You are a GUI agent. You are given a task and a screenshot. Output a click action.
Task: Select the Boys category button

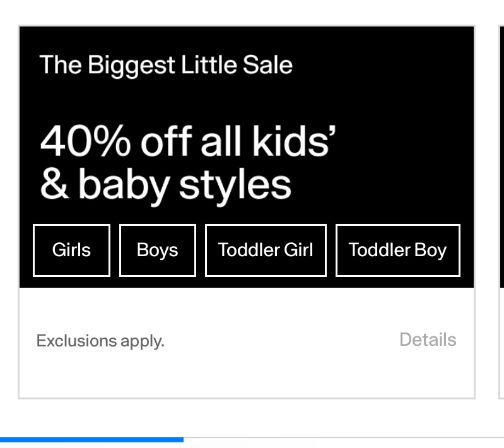[x=158, y=251]
